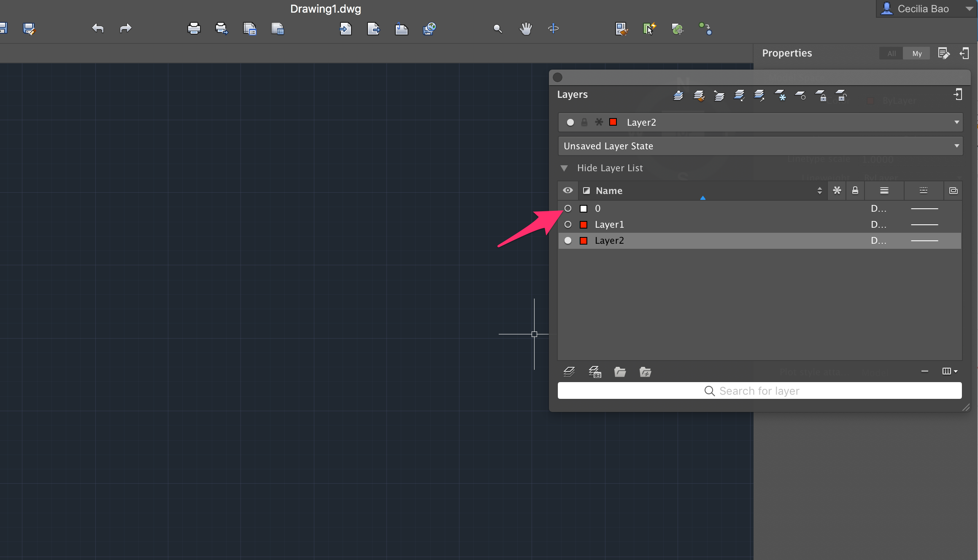Screen dimensions: 978x560
Task: Select the Zoom magnifier tool
Action: (x=498, y=28)
